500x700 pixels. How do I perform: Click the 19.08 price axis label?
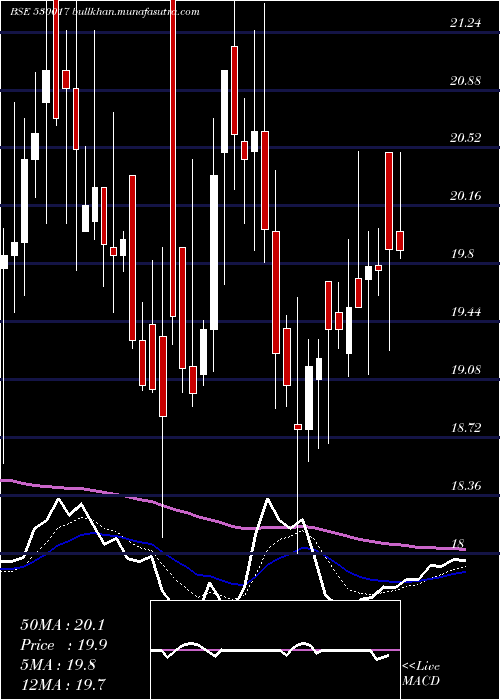click(x=466, y=370)
